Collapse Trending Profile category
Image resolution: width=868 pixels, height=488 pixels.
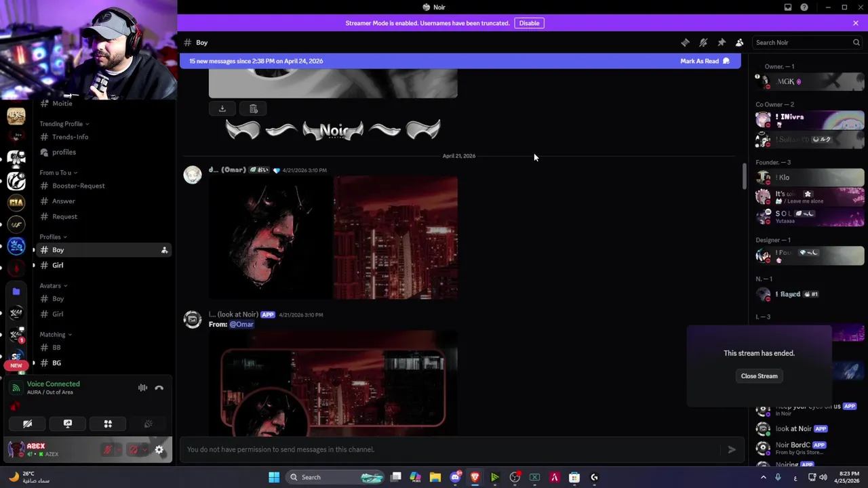coord(64,124)
